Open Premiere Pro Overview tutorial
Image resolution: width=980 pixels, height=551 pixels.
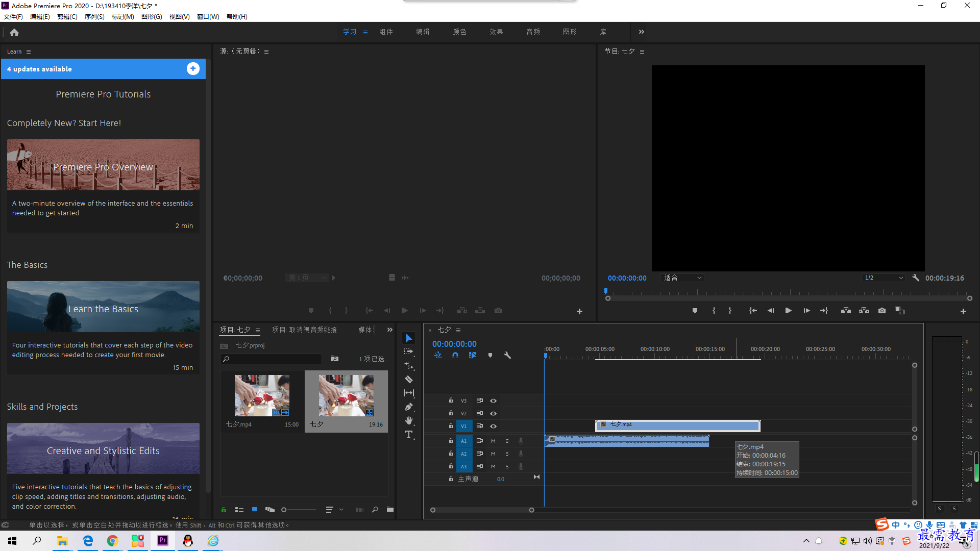coord(103,165)
